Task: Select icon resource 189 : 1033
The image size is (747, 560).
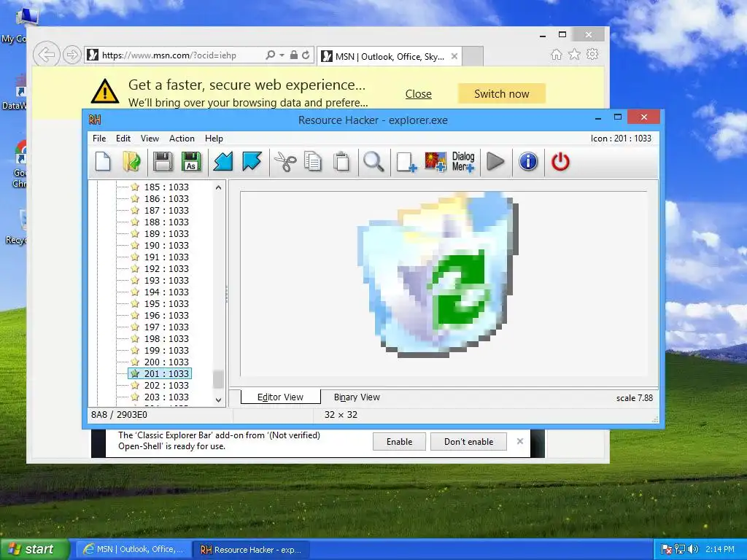Action: [x=166, y=234]
